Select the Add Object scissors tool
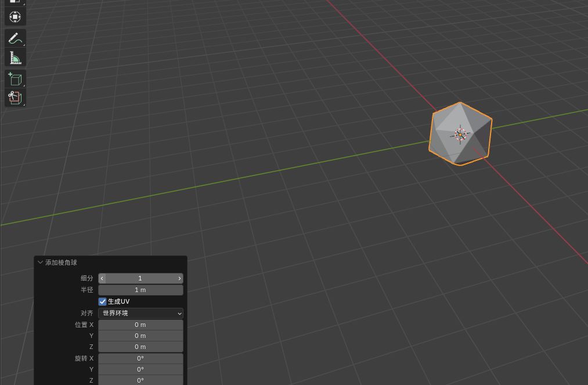 click(15, 98)
